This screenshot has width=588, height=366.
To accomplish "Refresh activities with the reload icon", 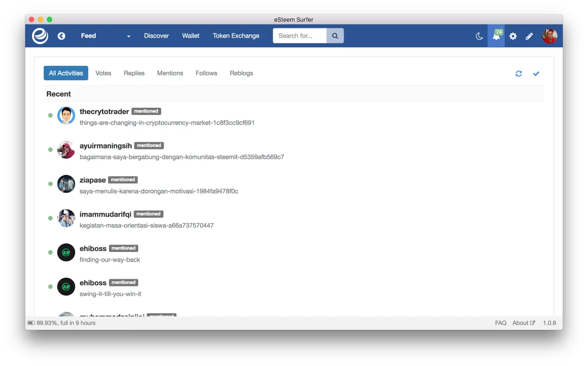I will pyautogui.click(x=519, y=74).
